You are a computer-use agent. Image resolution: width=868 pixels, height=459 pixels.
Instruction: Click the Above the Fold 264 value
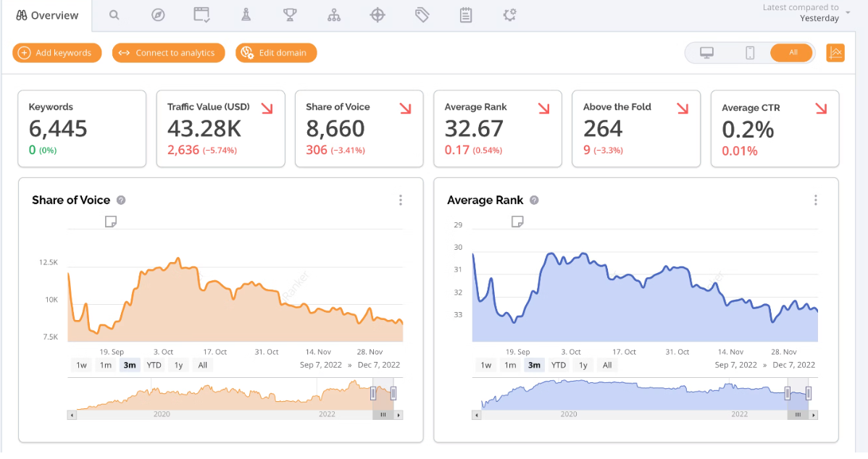(603, 129)
